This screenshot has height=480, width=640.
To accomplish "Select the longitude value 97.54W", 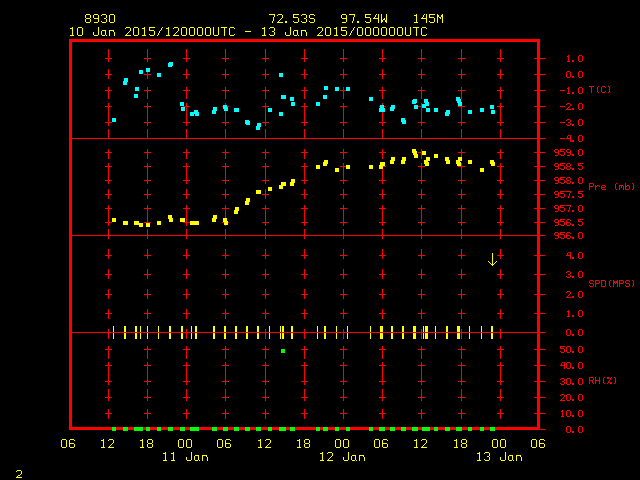I will [364, 19].
